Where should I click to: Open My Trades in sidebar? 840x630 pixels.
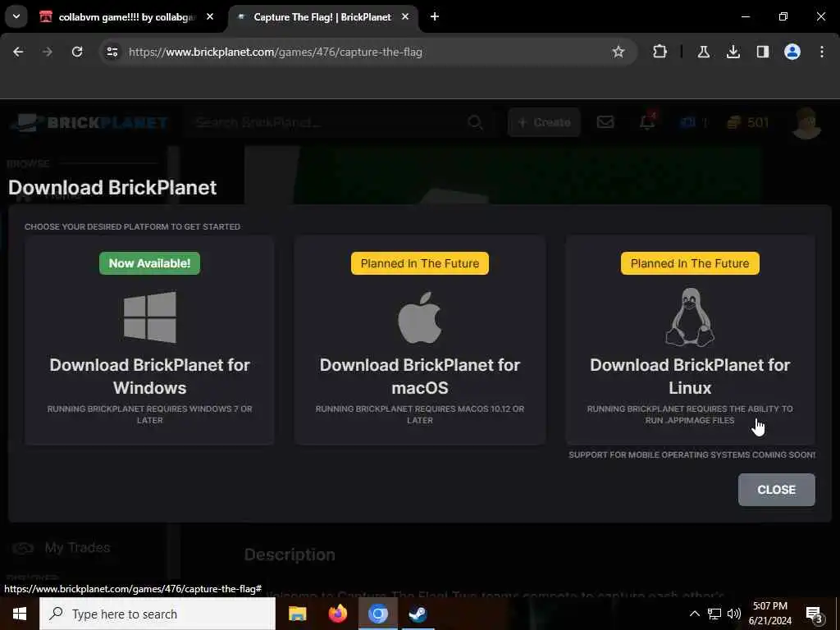77,547
